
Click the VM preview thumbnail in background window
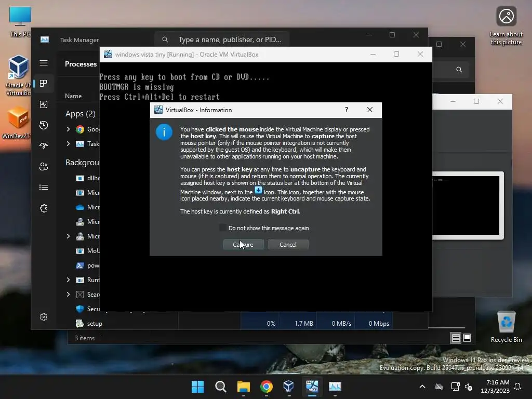coord(467,206)
